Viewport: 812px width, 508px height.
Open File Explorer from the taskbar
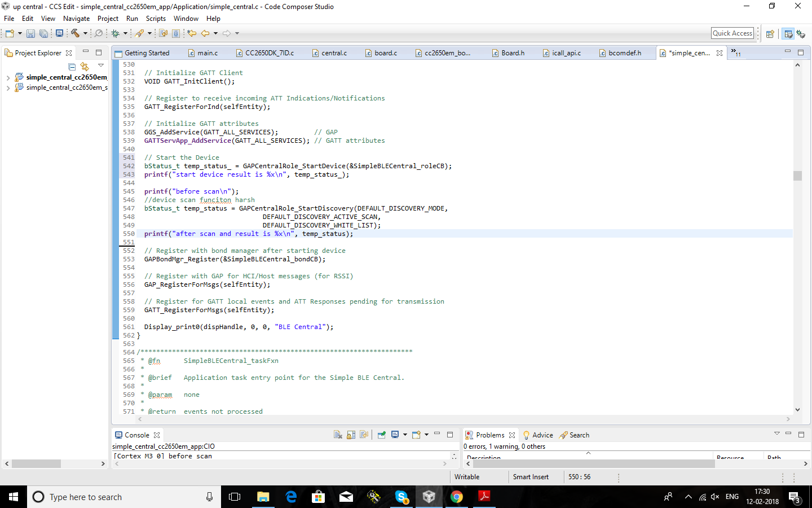(263, 497)
